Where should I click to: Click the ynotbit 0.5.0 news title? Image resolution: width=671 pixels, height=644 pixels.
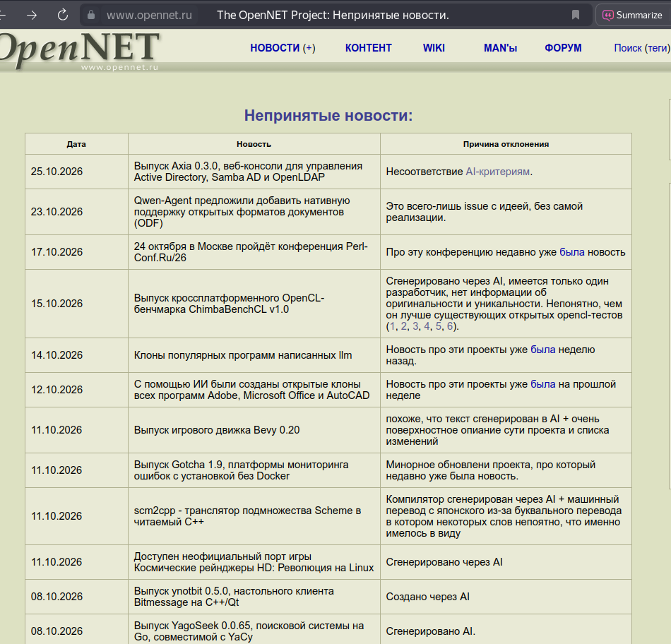[234, 597]
